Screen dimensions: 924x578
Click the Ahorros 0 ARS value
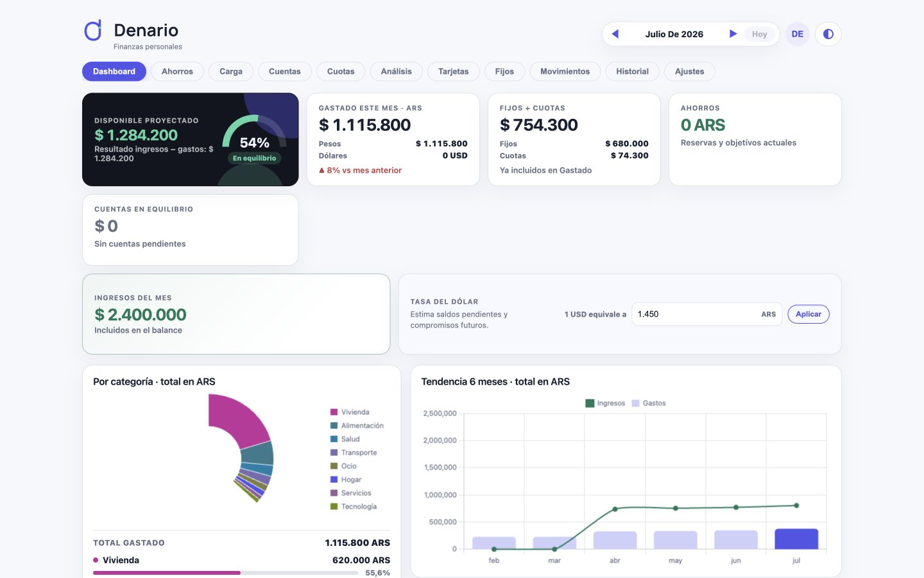(703, 125)
